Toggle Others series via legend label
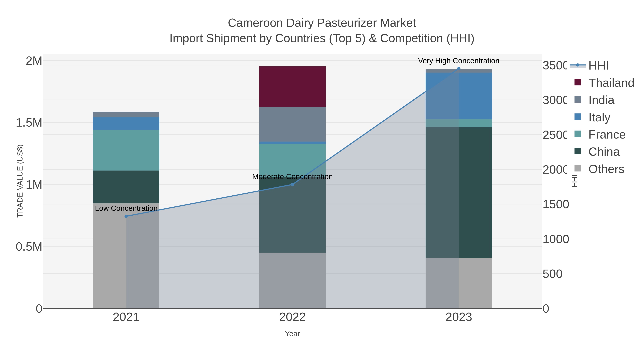Viewport: 644px width, 362px height. 606,169
